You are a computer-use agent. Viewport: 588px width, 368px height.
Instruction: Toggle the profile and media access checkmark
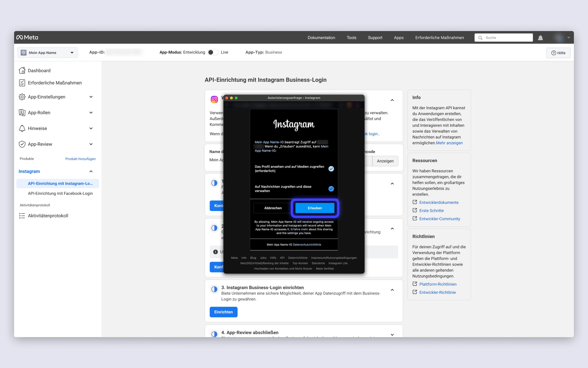point(331,169)
